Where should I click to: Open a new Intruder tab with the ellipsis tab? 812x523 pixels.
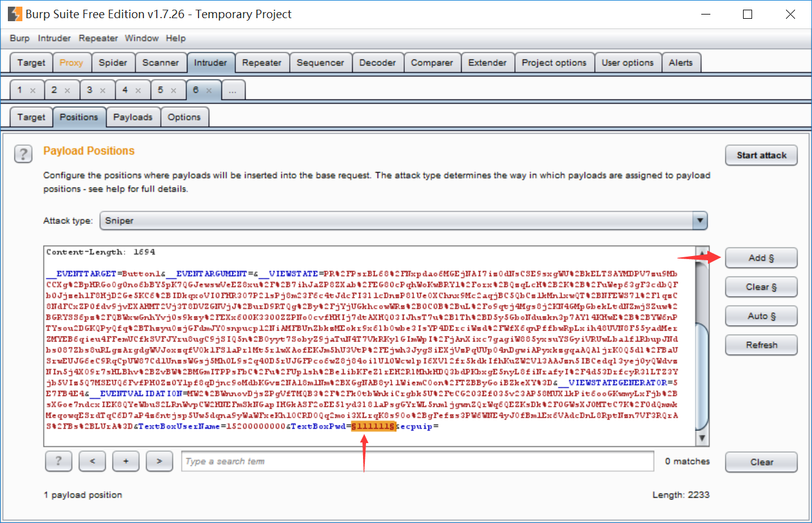pyautogui.click(x=233, y=90)
